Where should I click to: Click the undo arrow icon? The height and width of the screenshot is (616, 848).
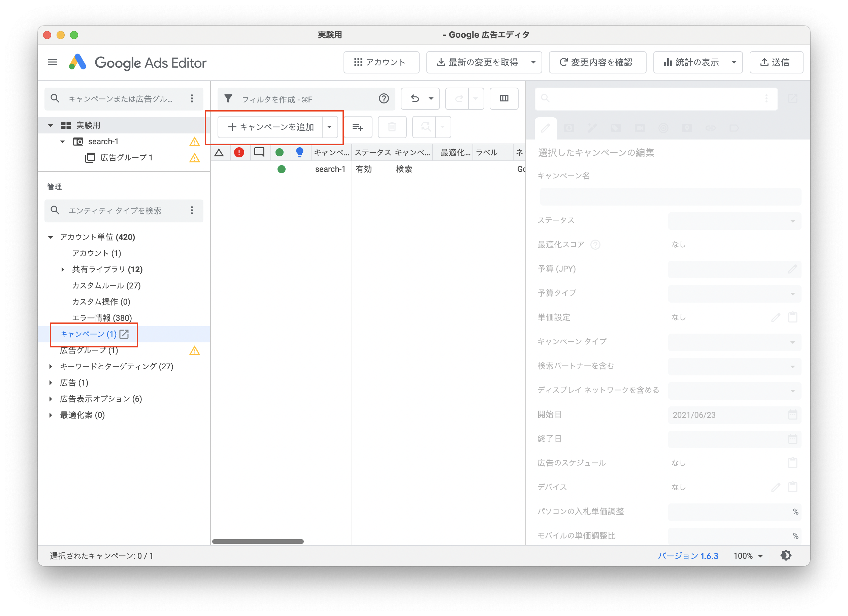[x=415, y=98]
